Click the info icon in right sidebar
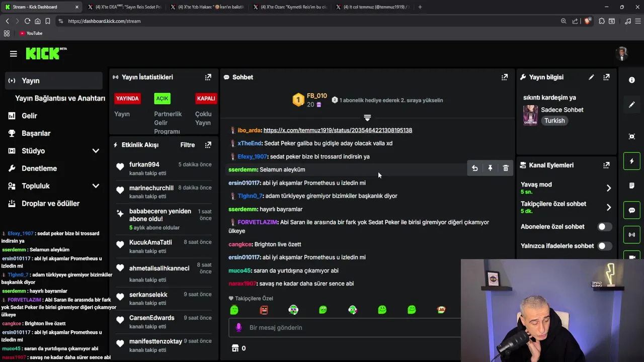Image resolution: width=644 pixels, height=362 pixels. 632,80
